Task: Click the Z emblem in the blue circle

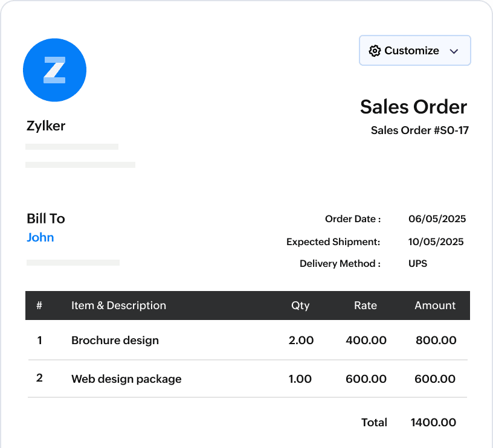Action: [x=54, y=69]
